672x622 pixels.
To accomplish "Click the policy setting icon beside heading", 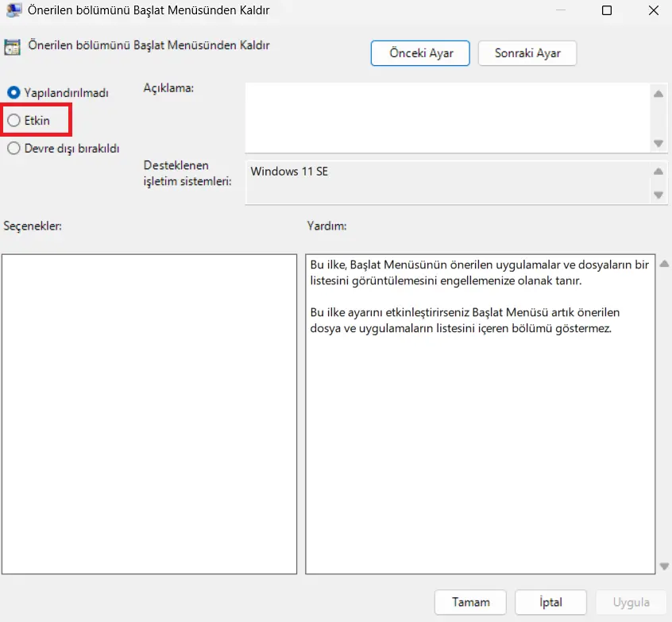I will coord(12,47).
